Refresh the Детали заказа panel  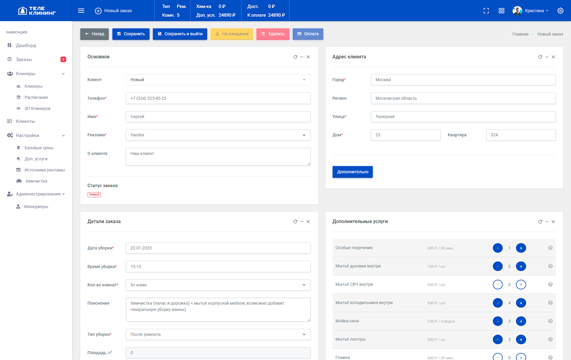click(x=295, y=221)
